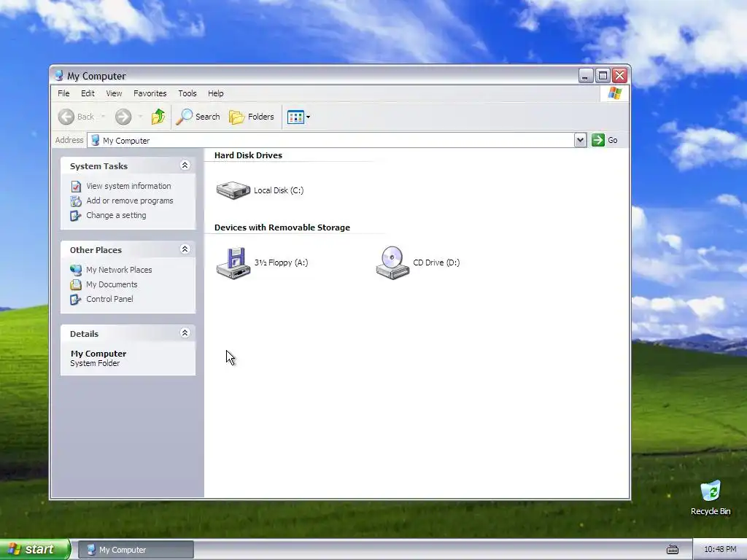Select the Local Disk (C:) drive icon
The height and width of the screenshot is (560, 747).
click(x=233, y=190)
